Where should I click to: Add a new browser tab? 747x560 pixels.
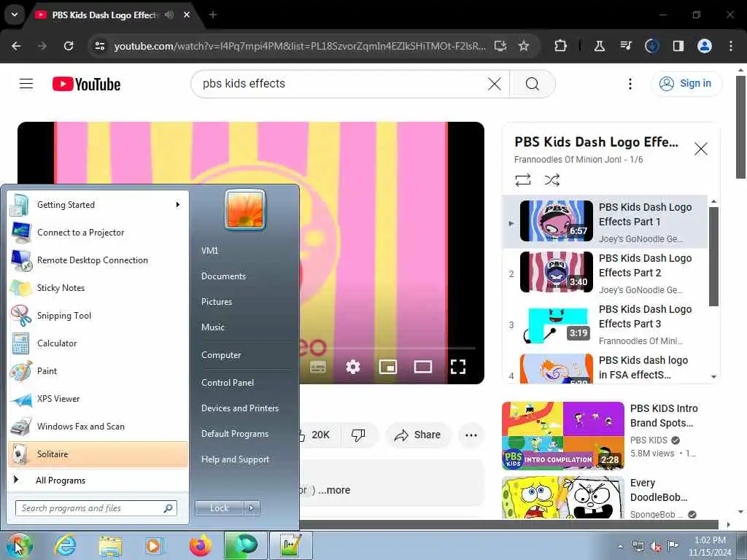(213, 15)
